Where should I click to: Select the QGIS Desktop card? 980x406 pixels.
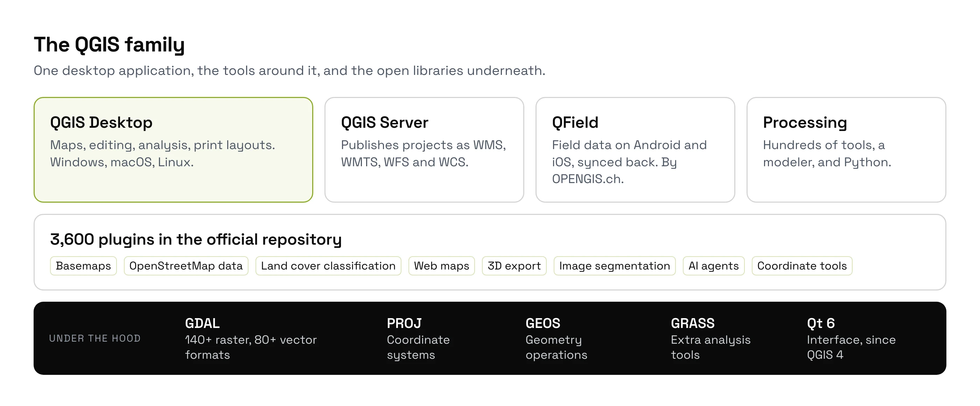(x=173, y=149)
